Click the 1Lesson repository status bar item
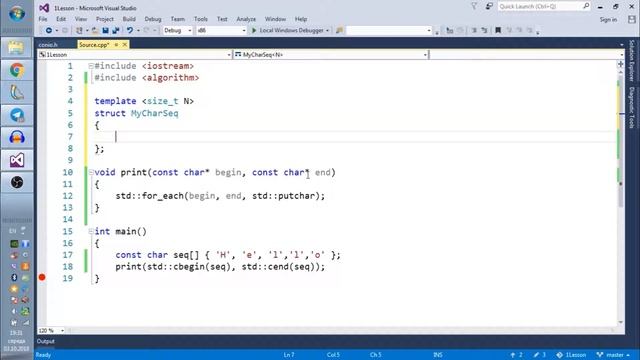The image size is (640, 360). [571, 355]
